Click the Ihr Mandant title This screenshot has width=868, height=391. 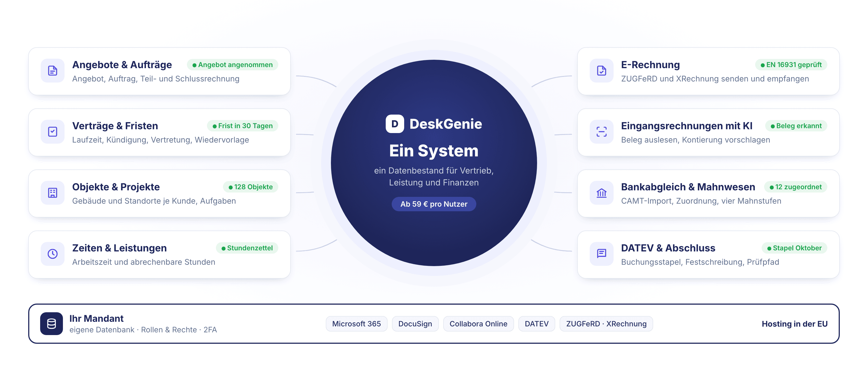click(96, 319)
